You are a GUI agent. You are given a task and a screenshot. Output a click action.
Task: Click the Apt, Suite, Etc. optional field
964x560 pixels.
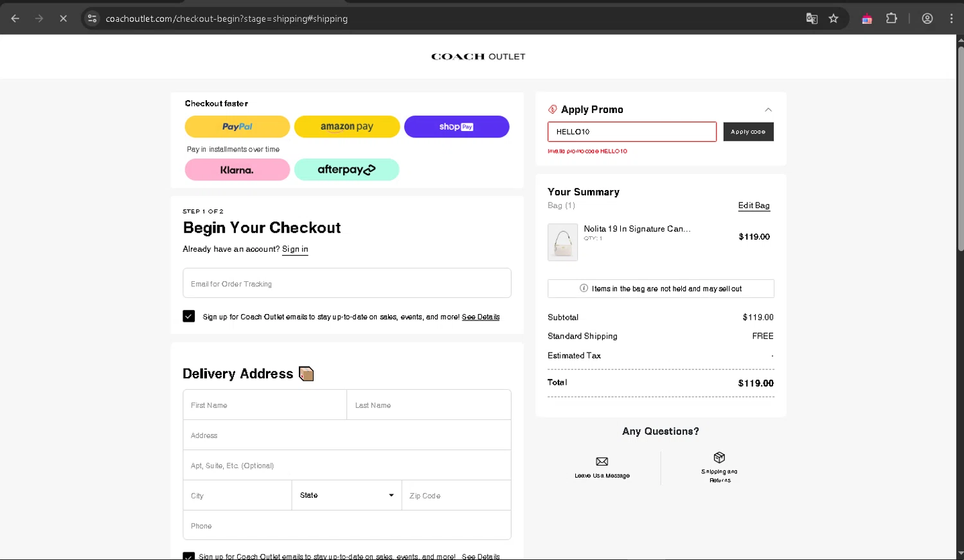coord(347,466)
